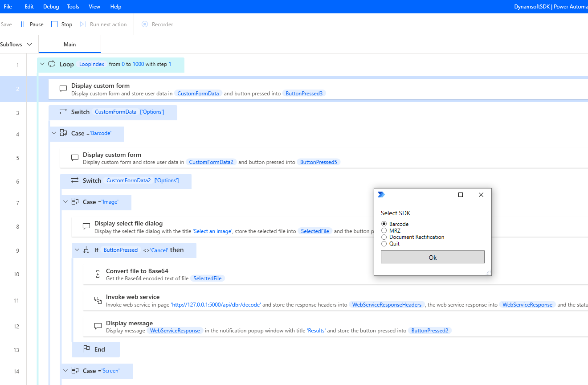Viewport: 588px width, 385px height.
Task: Click the Switch CustomFormData icon on line 3
Action: coord(63,112)
